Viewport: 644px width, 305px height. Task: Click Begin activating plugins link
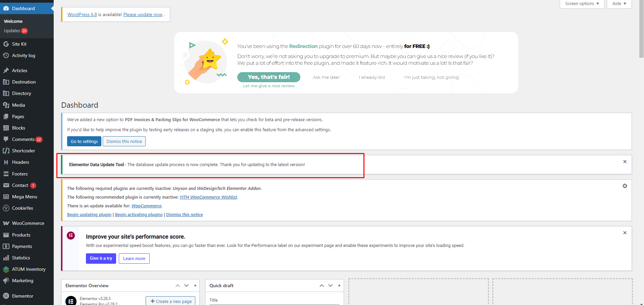[x=139, y=215]
